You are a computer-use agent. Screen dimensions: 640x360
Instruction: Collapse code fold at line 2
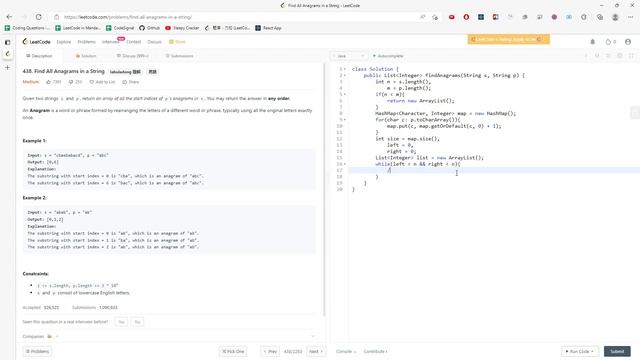click(x=345, y=76)
